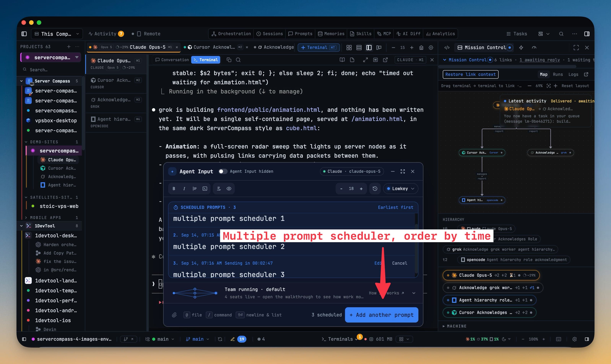
Task: Switch Mission Control to Runs tab
Action: tap(558, 75)
